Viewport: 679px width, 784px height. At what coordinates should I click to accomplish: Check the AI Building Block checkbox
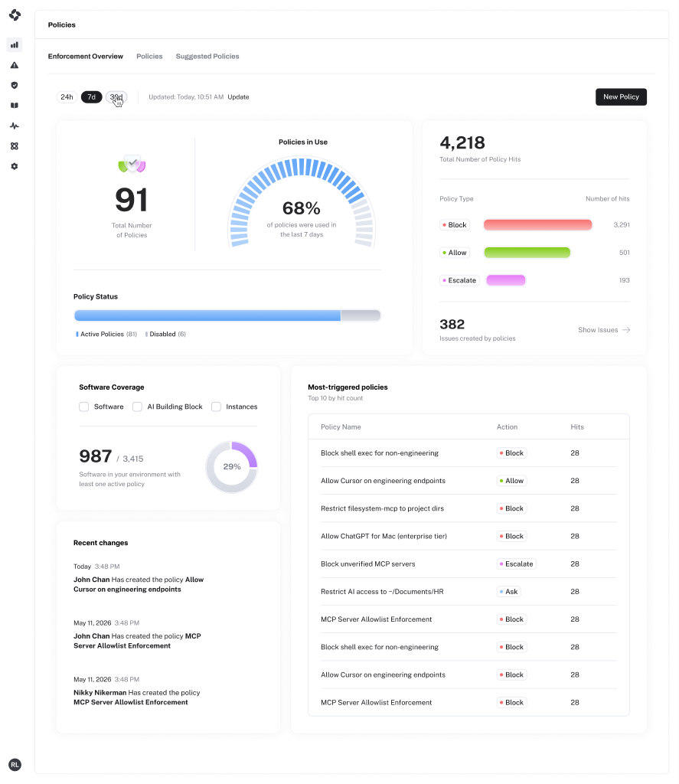pyautogui.click(x=137, y=407)
